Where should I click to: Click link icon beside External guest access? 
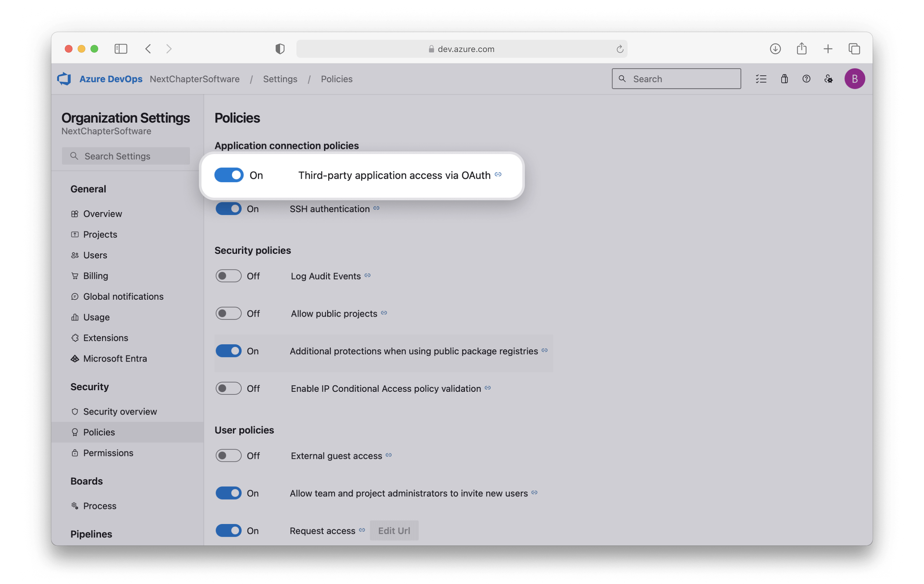pyautogui.click(x=388, y=455)
